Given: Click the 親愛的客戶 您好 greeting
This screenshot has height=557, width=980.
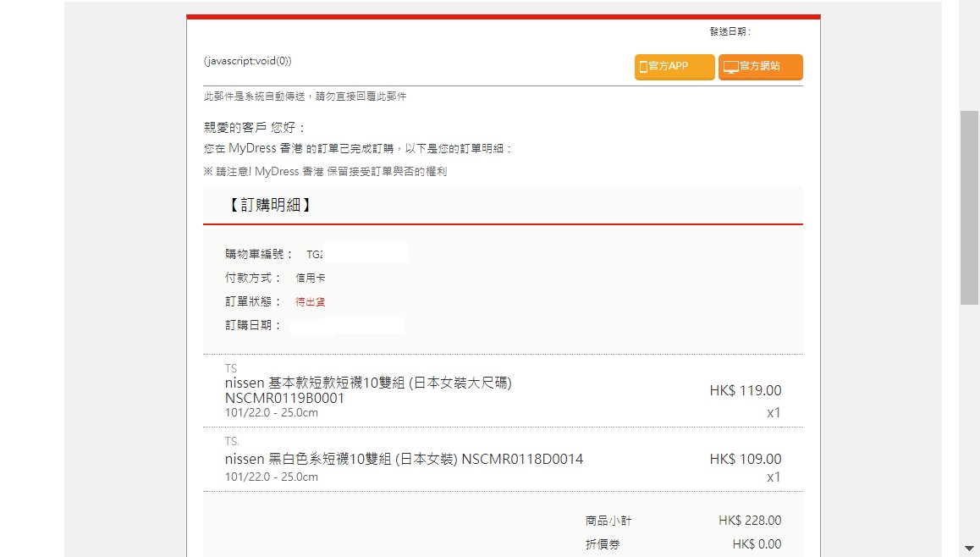Looking at the screenshot, I should point(255,128).
